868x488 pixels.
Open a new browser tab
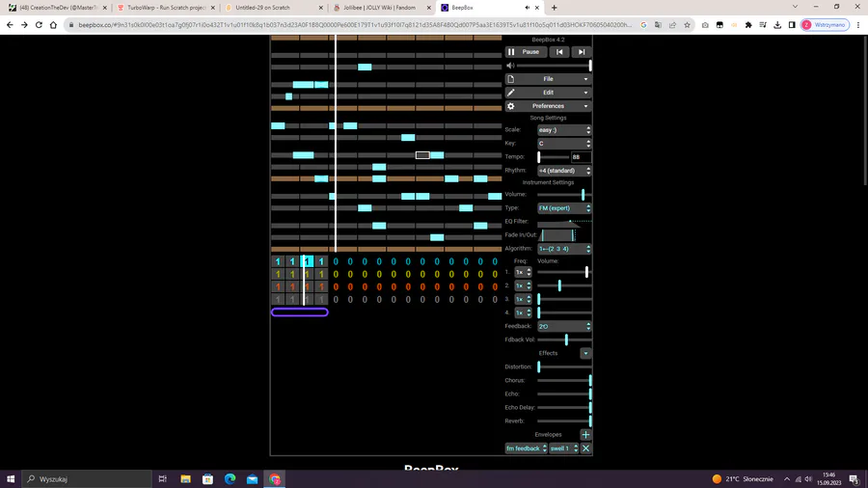(x=555, y=8)
